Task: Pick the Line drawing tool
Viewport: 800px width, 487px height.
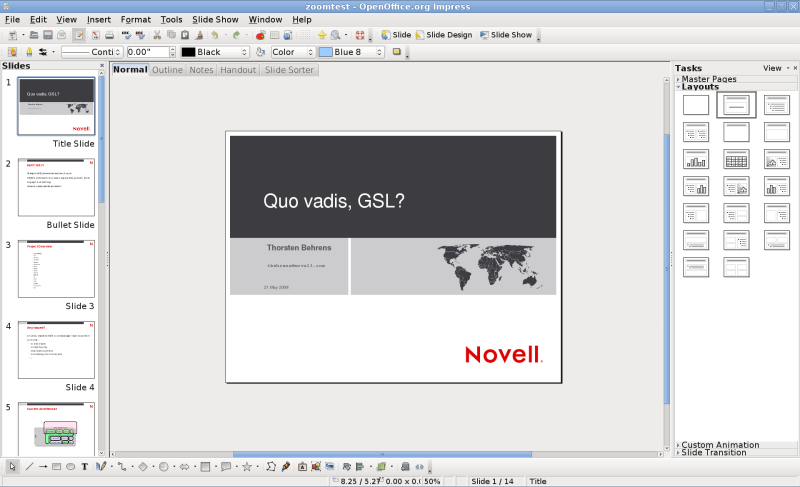Action: [x=29, y=466]
